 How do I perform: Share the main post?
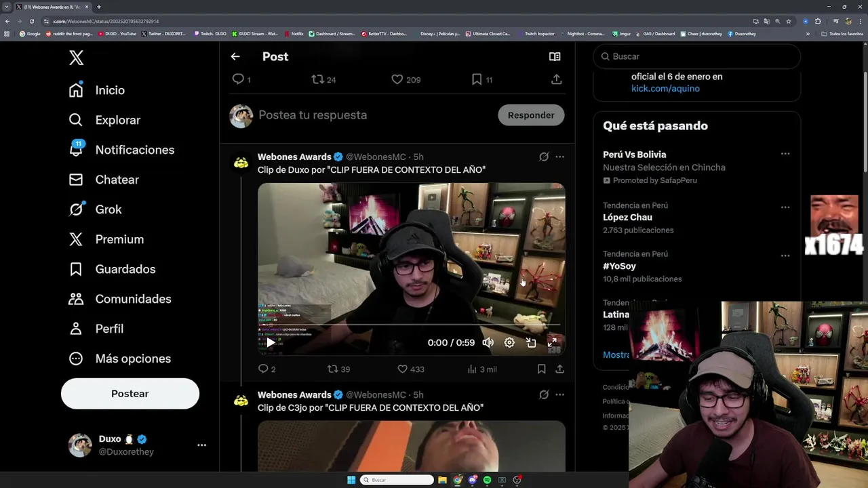point(556,79)
